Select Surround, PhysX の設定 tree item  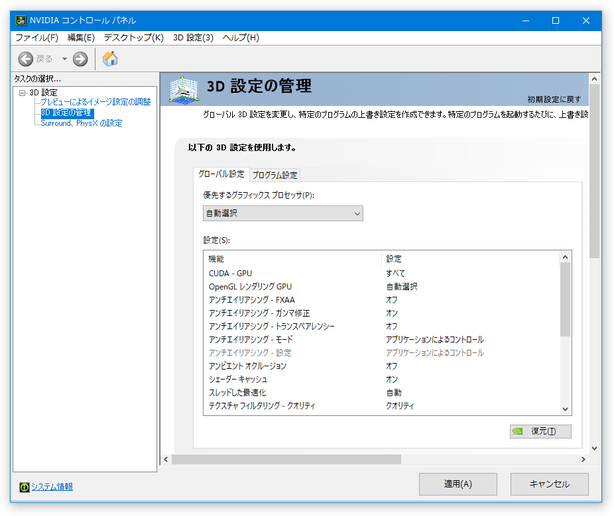tap(81, 123)
